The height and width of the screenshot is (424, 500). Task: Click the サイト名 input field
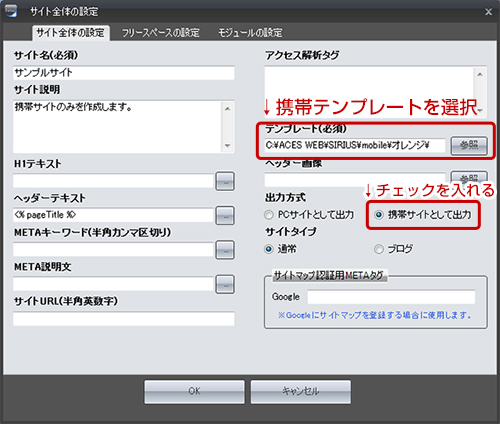[x=124, y=73]
